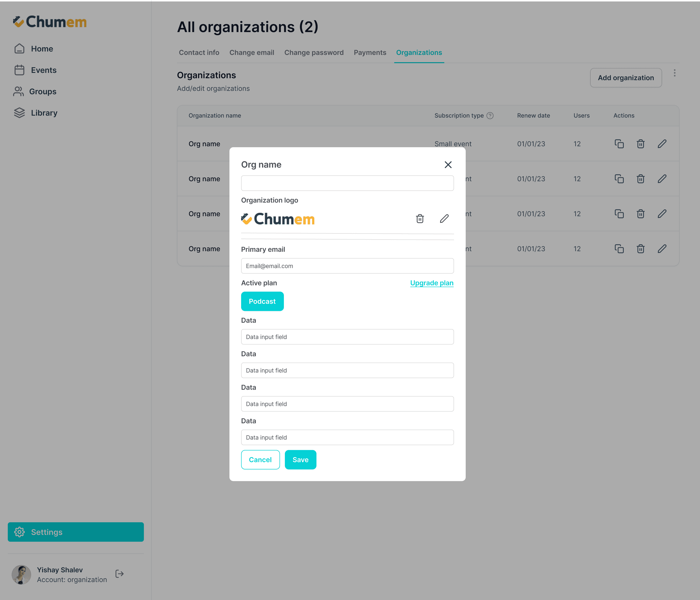Screen dimensions: 700x600
Task: Switch to the Payments tab
Action: pos(370,53)
